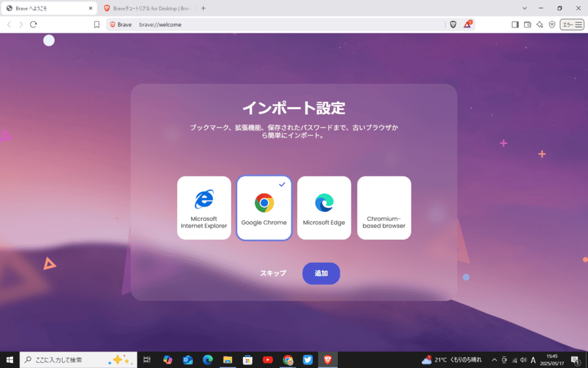588x368 pixels.
Task: Open the Brave VPN shield icon
Action: [552, 24]
